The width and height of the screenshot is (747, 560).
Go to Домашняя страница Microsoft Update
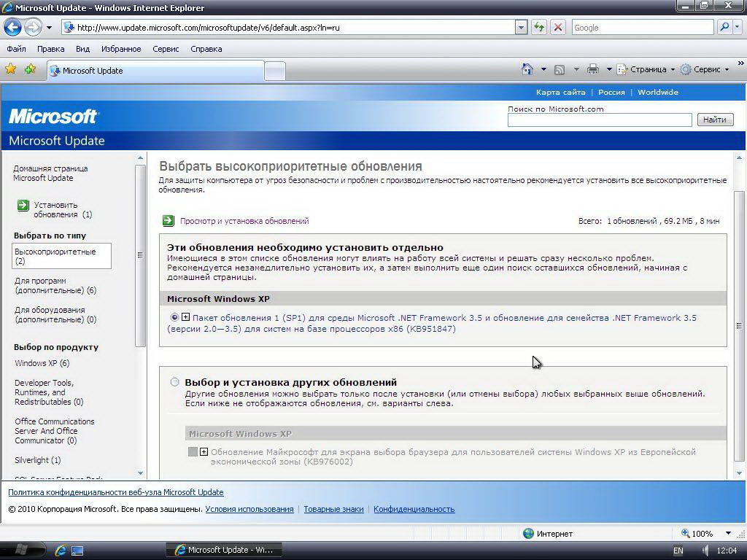click(x=50, y=174)
